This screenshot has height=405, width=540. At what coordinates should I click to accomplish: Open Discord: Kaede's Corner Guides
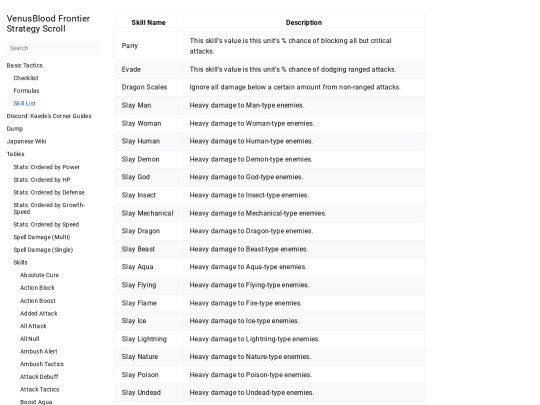coord(49,116)
